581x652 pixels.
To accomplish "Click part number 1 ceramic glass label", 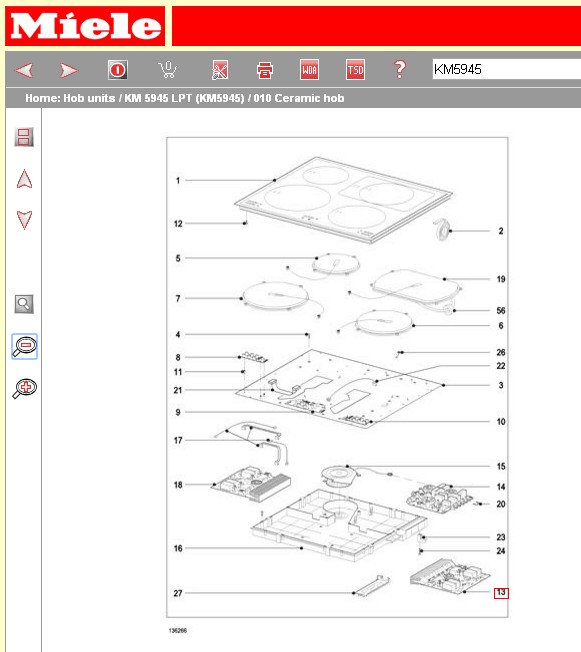I will [178, 180].
